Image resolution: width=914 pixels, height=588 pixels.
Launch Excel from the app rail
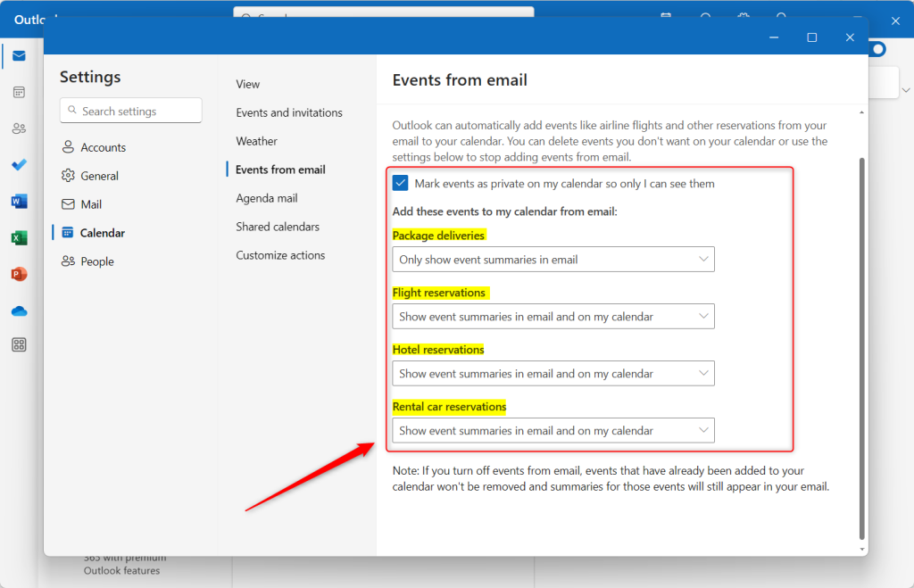19,237
